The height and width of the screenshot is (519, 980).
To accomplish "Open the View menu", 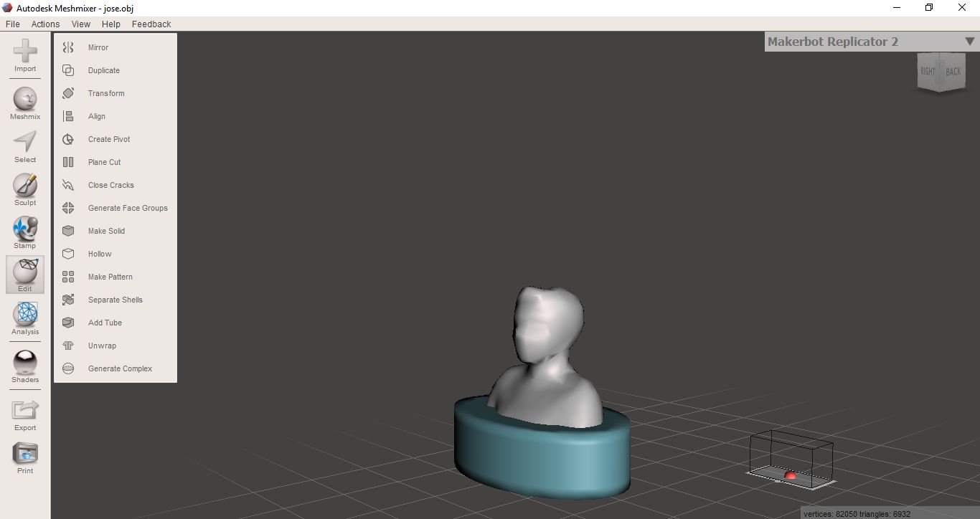I will pos(81,24).
